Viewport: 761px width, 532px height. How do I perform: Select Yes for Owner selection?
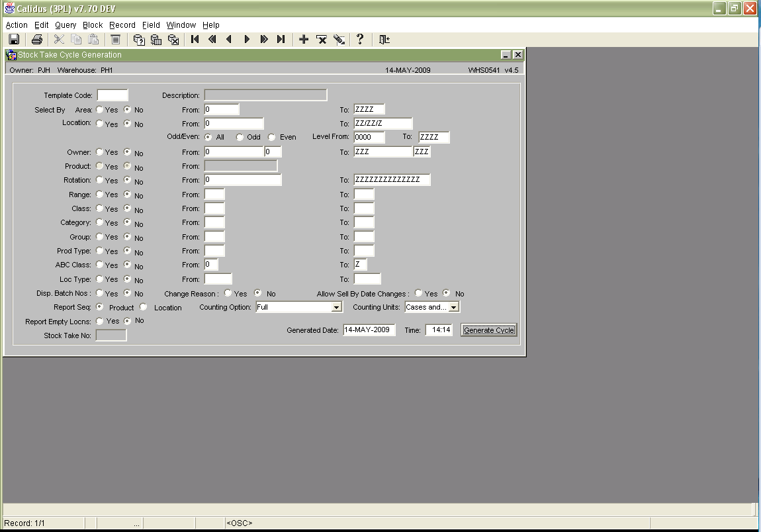99,152
